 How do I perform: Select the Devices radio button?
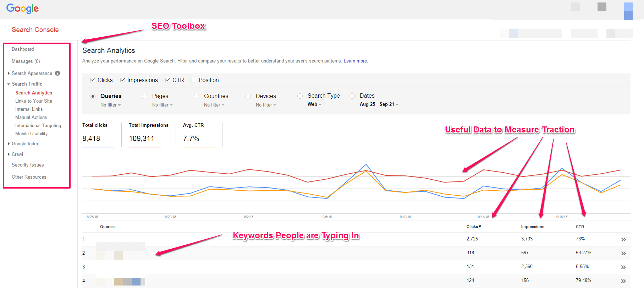point(248,96)
